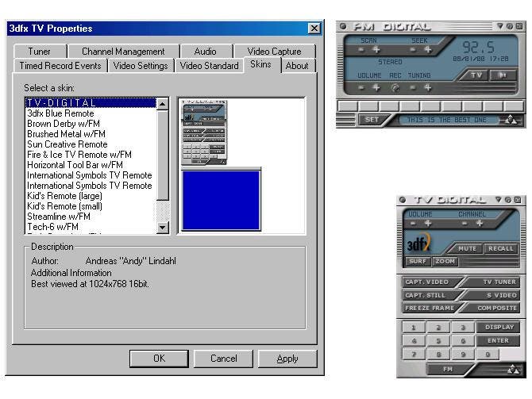Click skin list scroll down arrow

coord(163,227)
